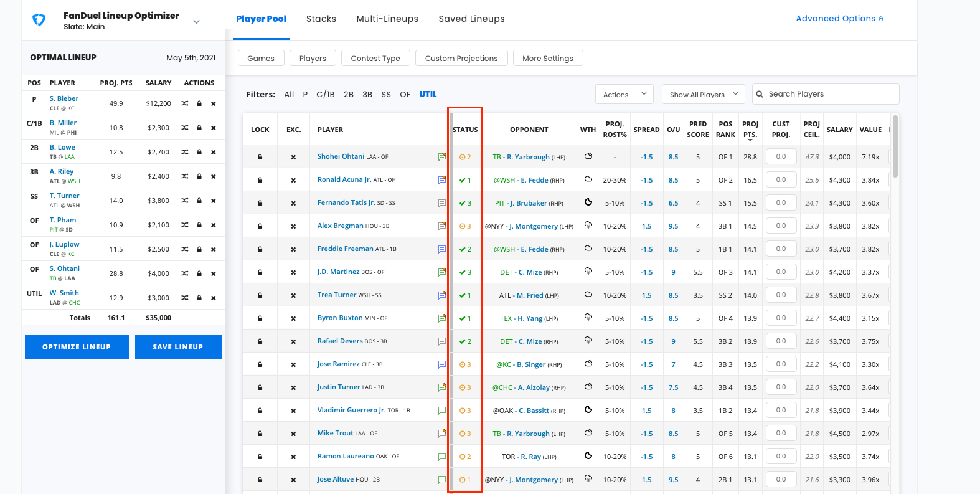Open notes icon for Trea Turner
Image resolution: width=980 pixels, height=494 pixels.
coord(442,295)
